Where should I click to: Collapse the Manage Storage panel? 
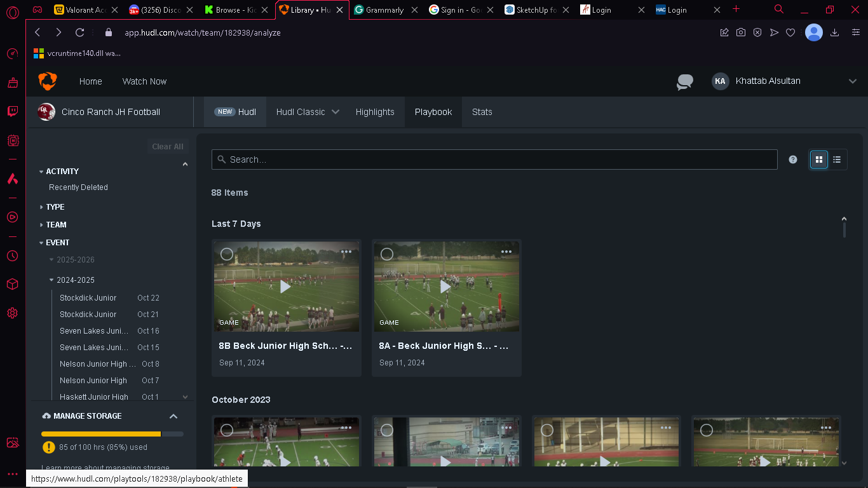pyautogui.click(x=173, y=416)
